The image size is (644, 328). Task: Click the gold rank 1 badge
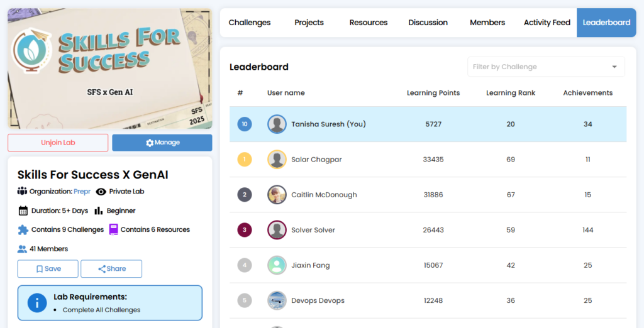click(x=245, y=159)
